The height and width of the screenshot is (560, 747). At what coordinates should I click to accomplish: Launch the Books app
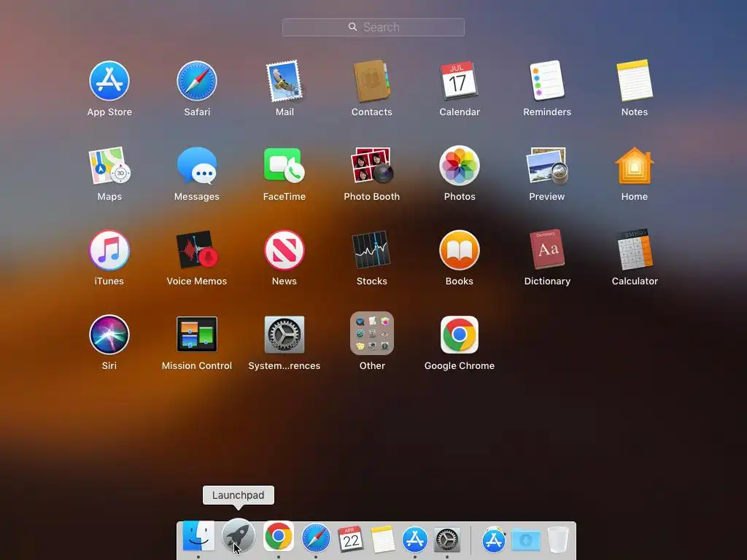(460, 250)
